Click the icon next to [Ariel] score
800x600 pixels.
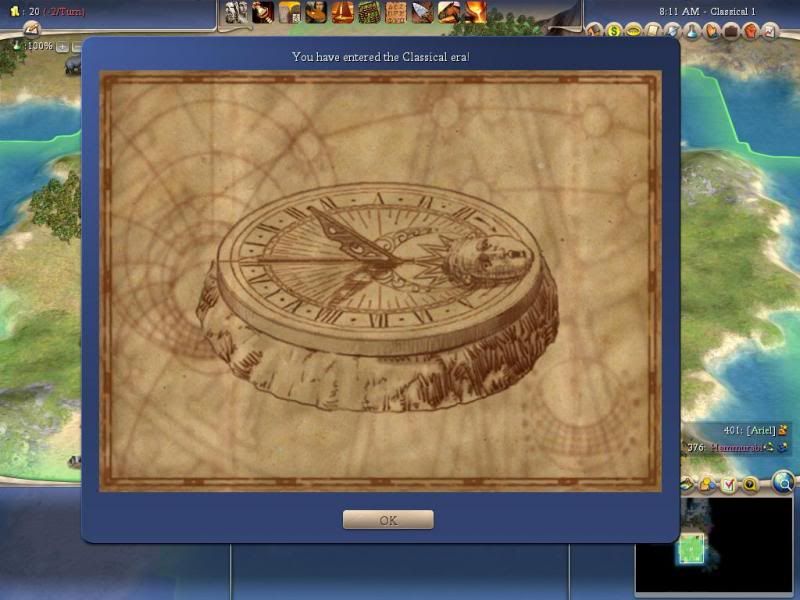[x=783, y=430]
